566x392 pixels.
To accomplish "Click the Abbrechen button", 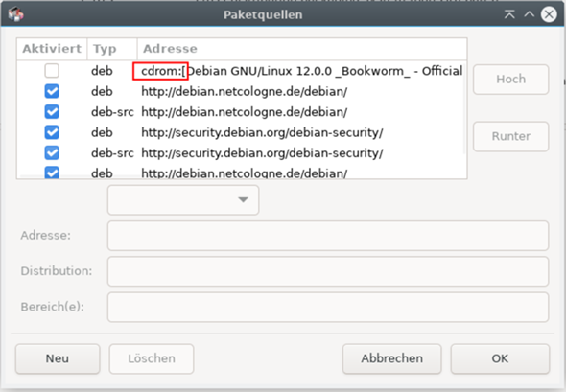I will (391, 358).
